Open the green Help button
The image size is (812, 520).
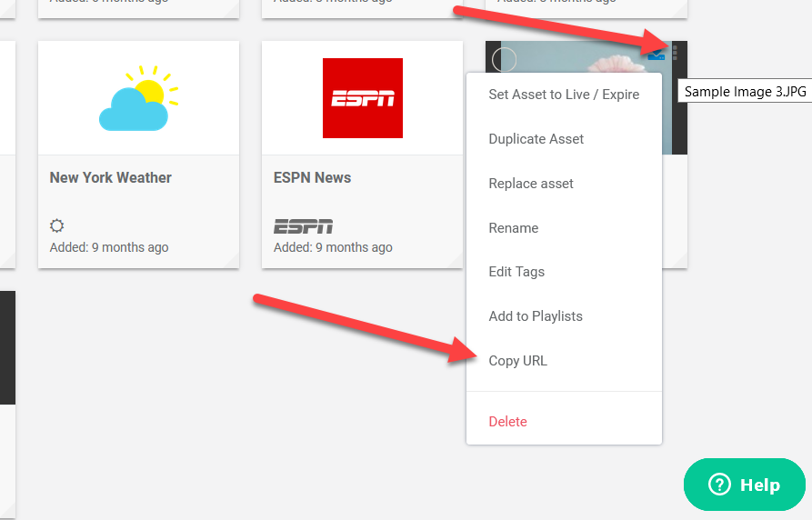(x=745, y=485)
